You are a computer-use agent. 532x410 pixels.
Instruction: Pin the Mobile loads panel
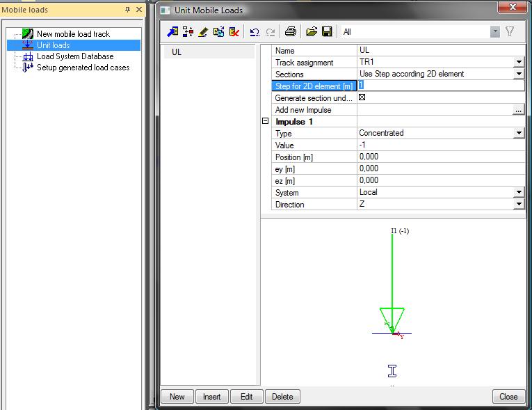click(127, 10)
